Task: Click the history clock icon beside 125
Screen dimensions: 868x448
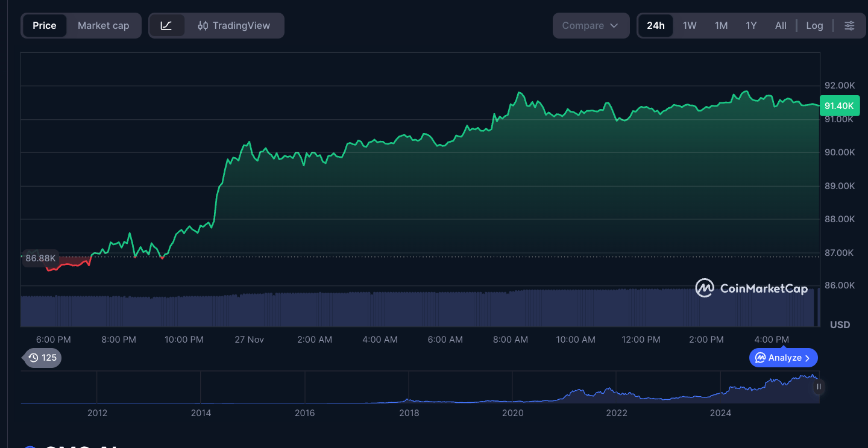Action: pos(34,358)
